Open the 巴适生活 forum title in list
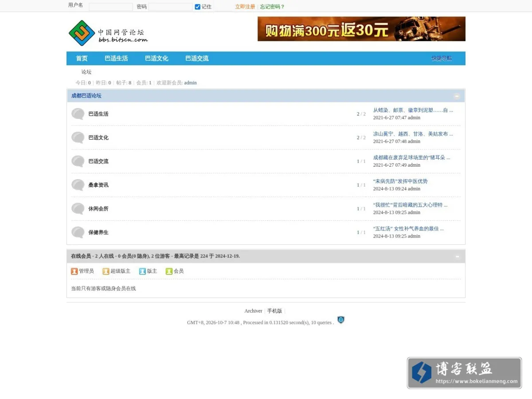 (98, 114)
